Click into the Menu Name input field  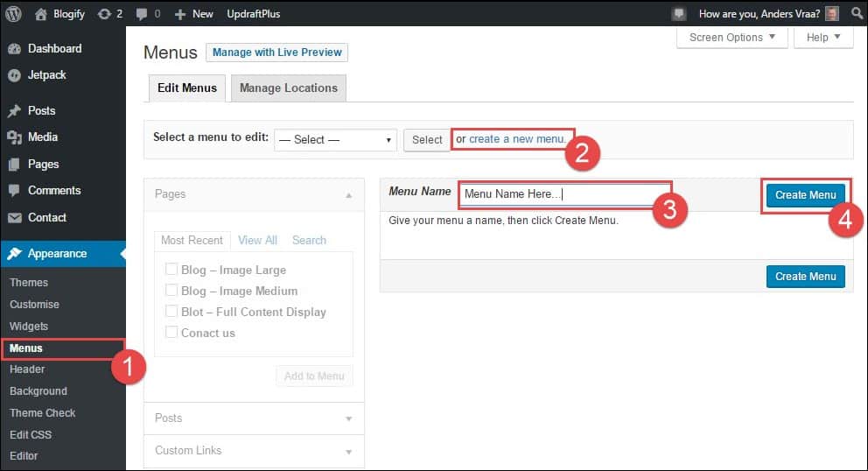[x=564, y=194]
